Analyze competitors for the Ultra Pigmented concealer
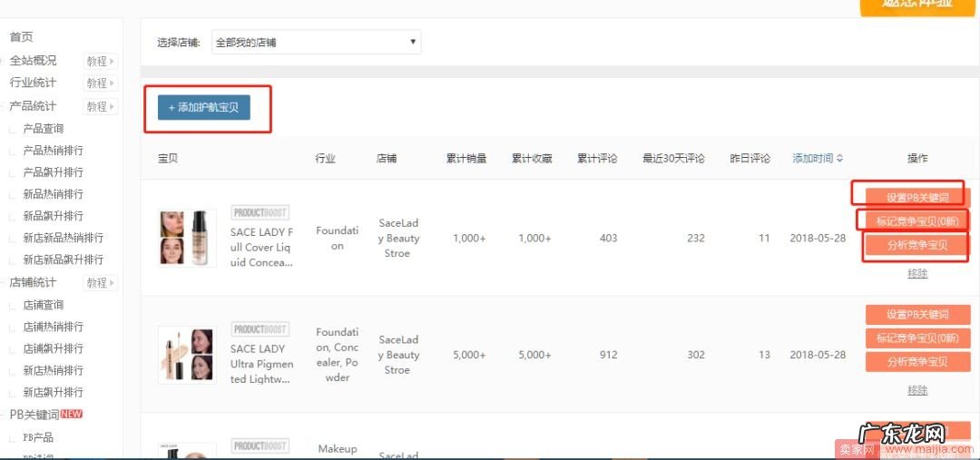980x460 pixels. [x=917, y=362]
